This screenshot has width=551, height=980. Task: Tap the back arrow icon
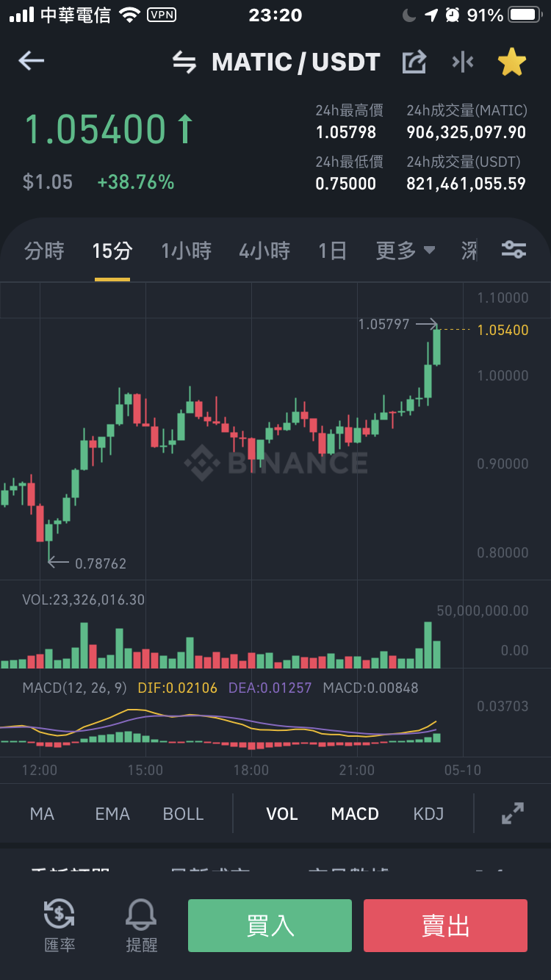tap(32, 62)
